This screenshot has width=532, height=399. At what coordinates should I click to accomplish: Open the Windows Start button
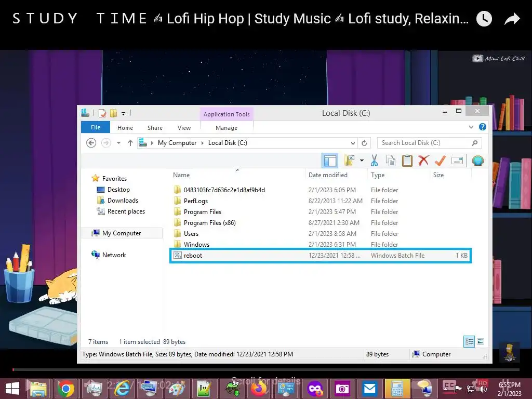click(12, 389)
